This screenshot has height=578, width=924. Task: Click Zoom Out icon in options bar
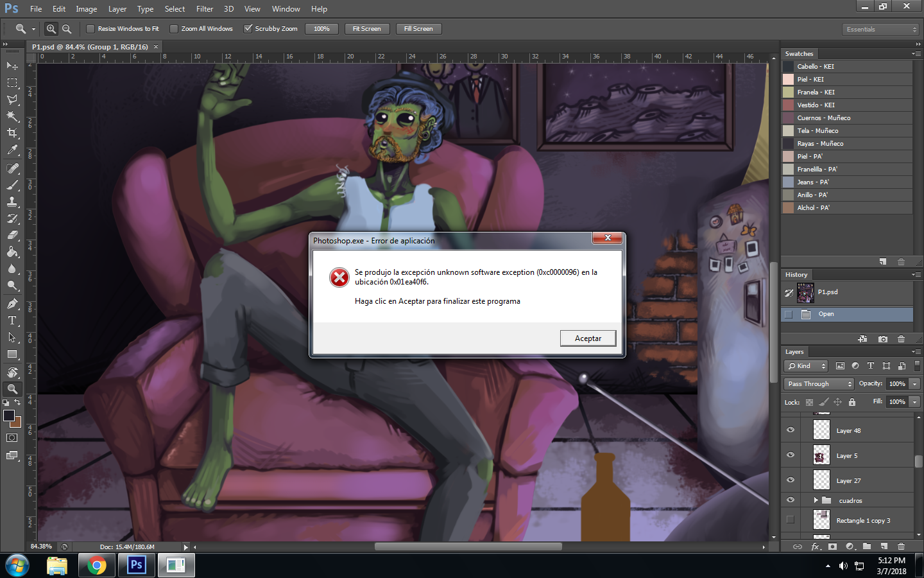click(67, 29)
